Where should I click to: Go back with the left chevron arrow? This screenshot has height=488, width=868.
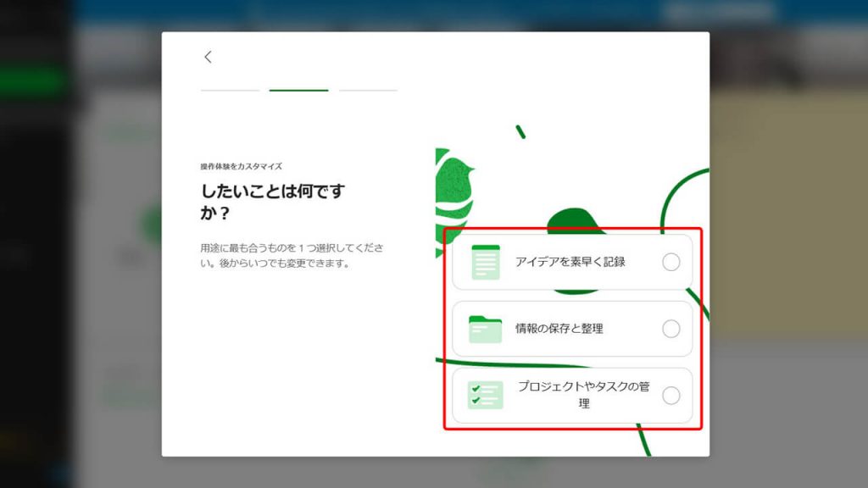(x=209, y=57)
